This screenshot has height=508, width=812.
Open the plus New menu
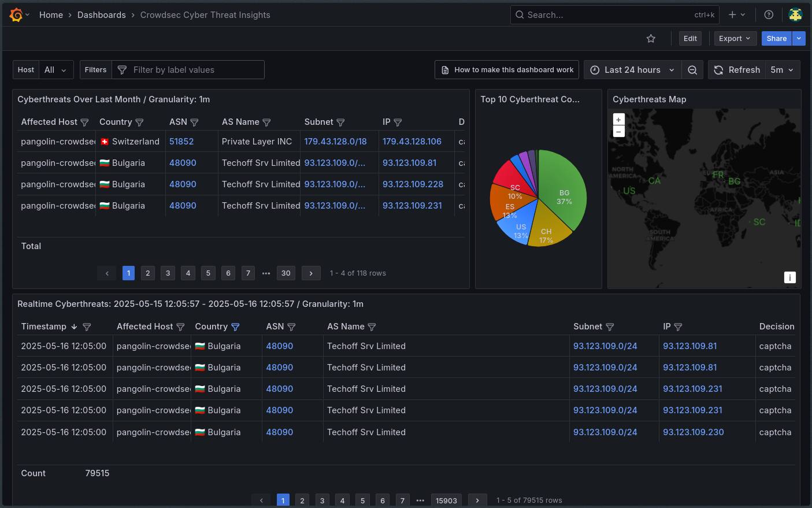(x=736, y=15)
